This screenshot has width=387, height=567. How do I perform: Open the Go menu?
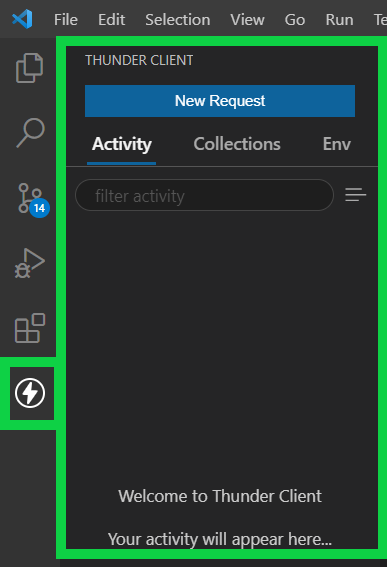(295, 20)
